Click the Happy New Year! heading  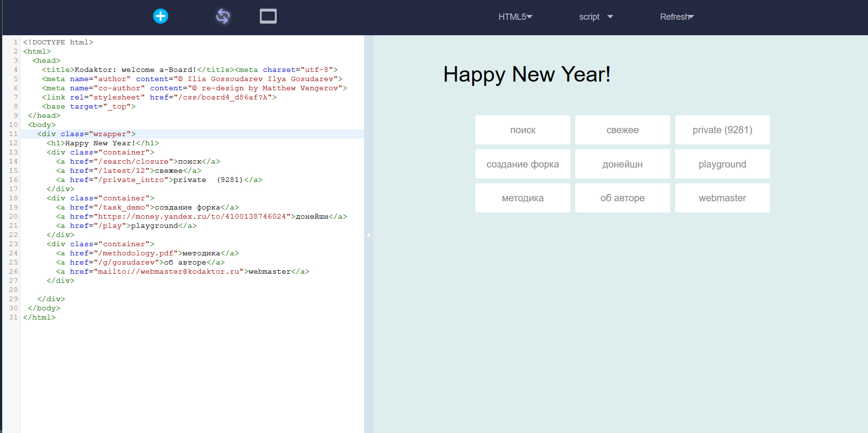(527, 74)
